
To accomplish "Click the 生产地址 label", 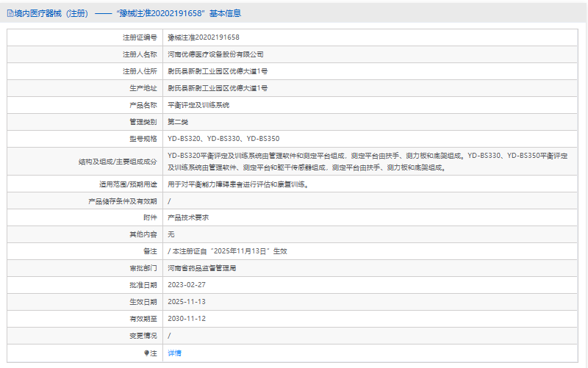I will click(143, 88).
